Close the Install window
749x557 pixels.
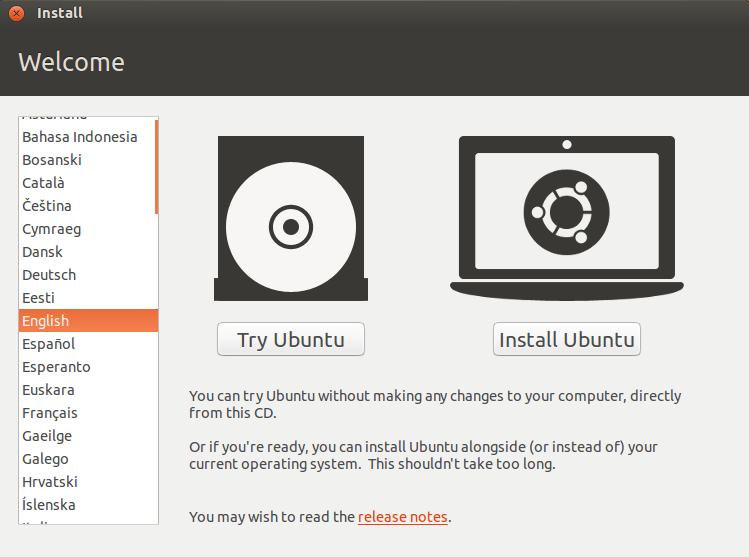(16, 13)
